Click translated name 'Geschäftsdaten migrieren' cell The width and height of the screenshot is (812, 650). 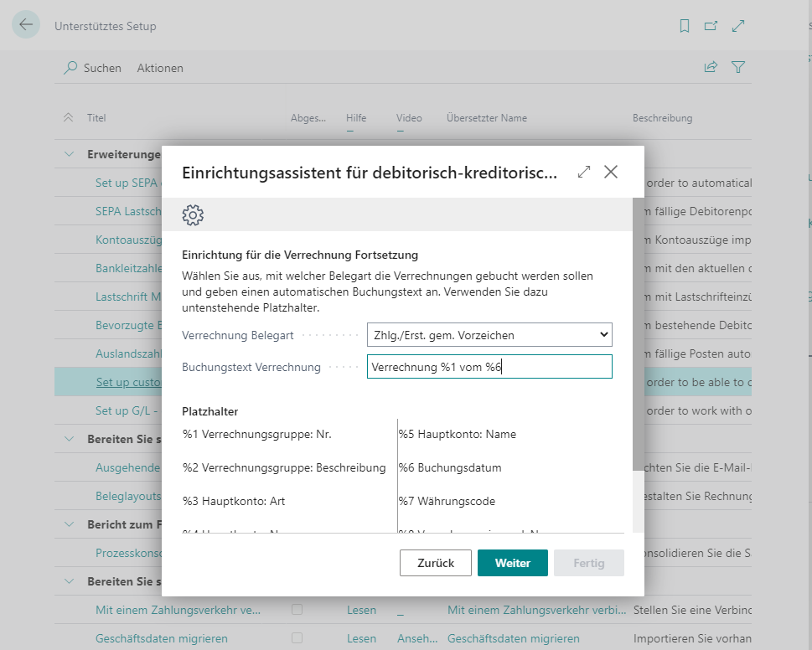[x=514, y=638]
